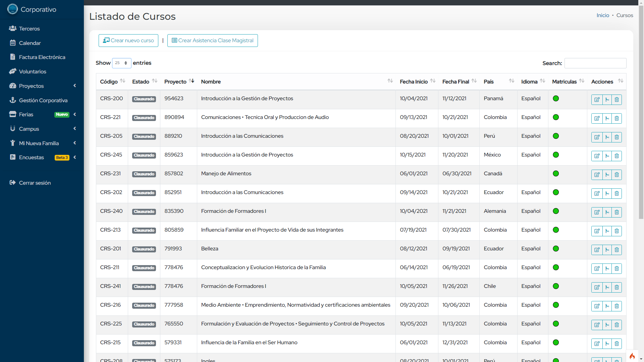
Task: Click the green Matriculas dot for CRS-245
Action: coord(556,155)
